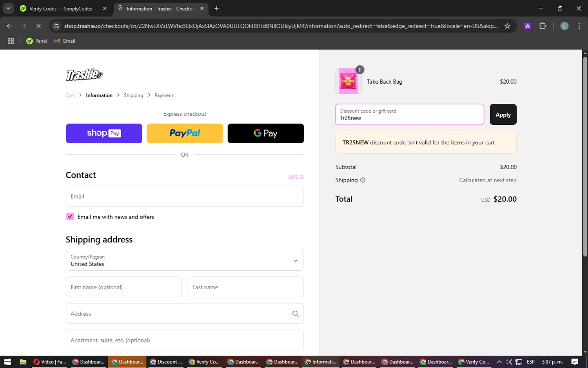Pay with PayPal express checkout
The height and width of the screenshot is (368, 588).
pos(185,133)
